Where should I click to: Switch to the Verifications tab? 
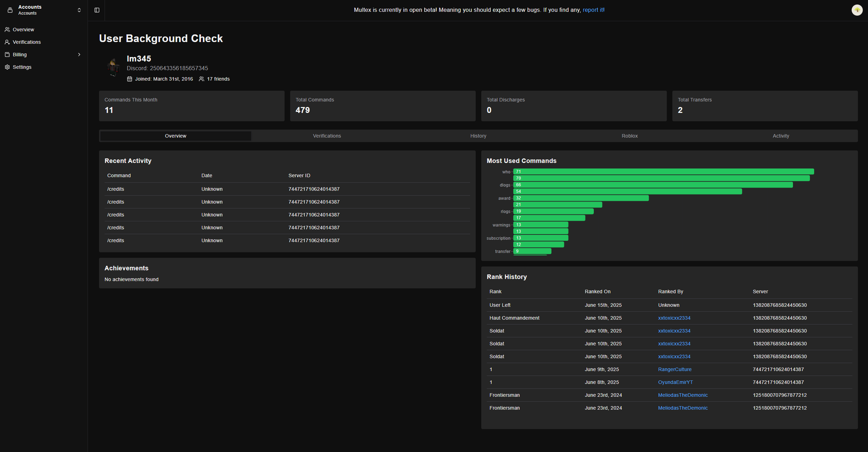tap(327, 136)
